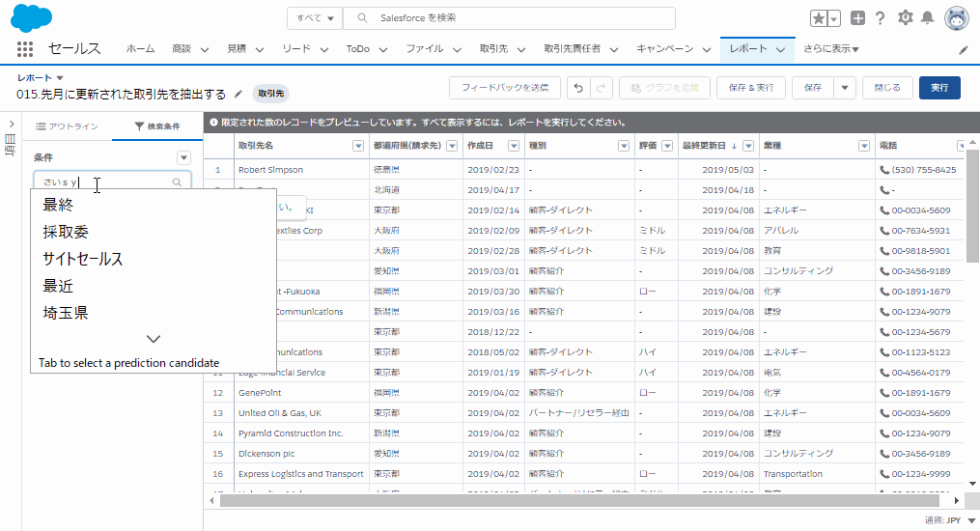980x531 pixels.
Task: Open the favorites list dropdown arrow
Action: pos(834,18)
